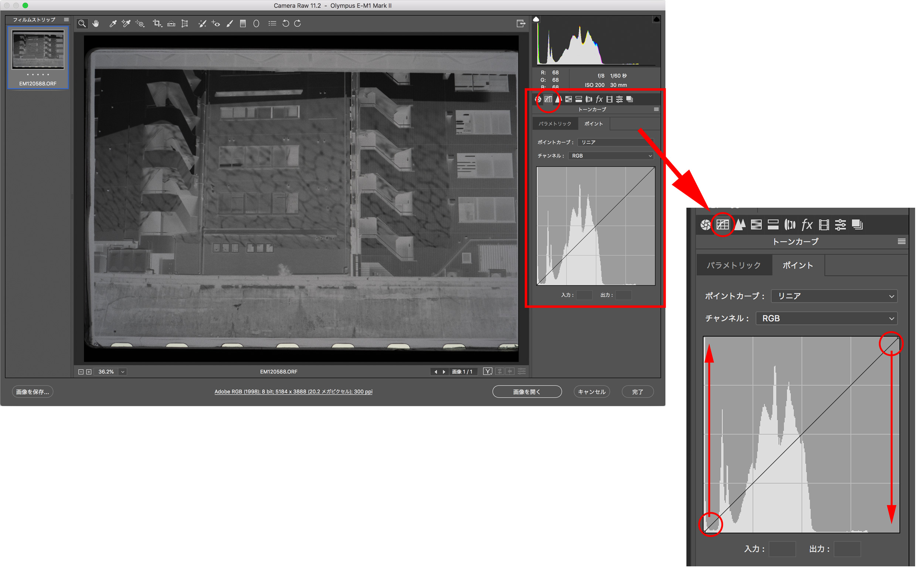
Task: Zoom out with the minus button
Action: point(81,372)
